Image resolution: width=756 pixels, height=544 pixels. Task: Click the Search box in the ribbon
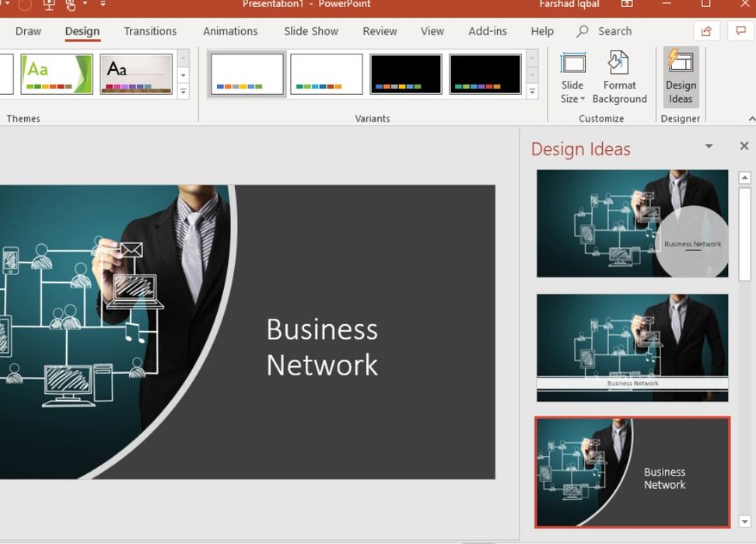coord(604,31)
